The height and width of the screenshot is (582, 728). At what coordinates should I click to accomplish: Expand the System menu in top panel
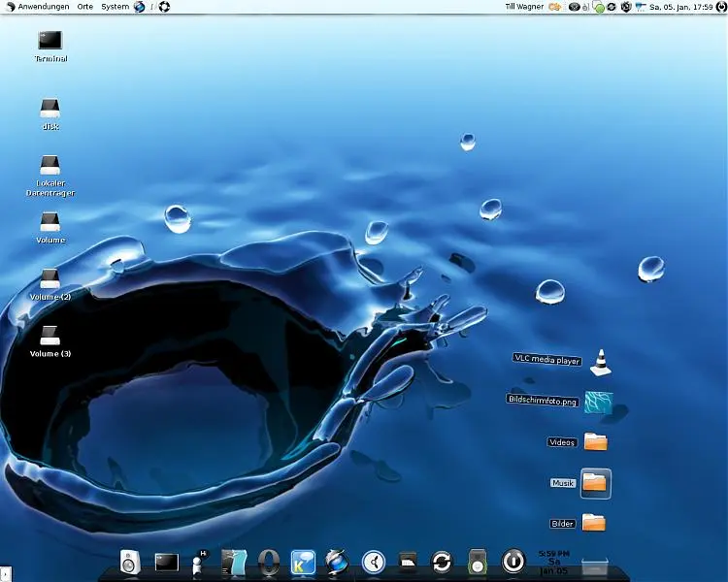(115, 7)
